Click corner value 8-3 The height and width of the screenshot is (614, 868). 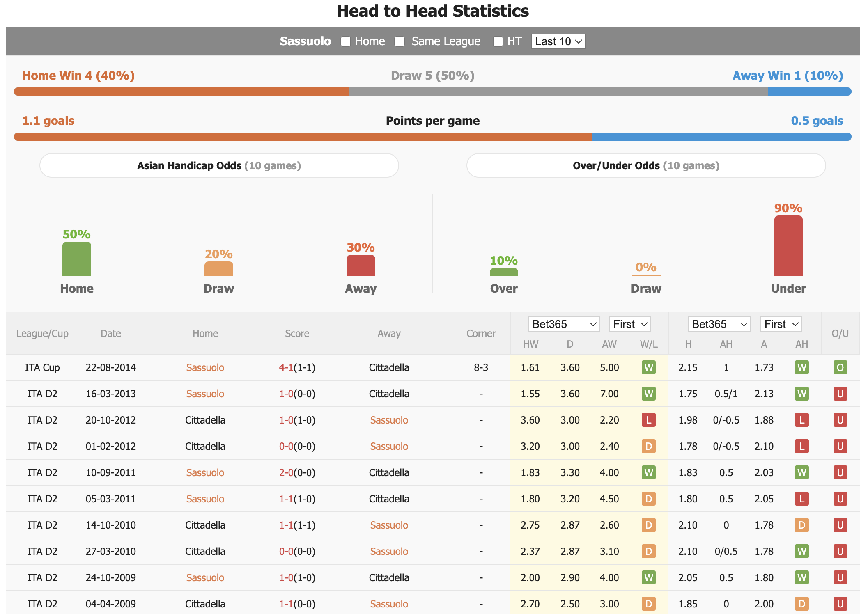click(x=481, y=367)
